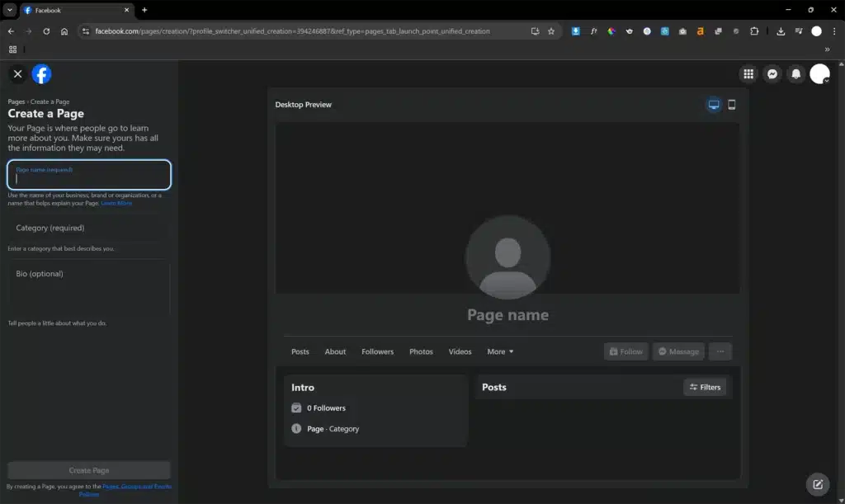The width and height of the screenshot is (845, 504).
Task: Open the notifications bell icon
Action: tap(796, 73)
